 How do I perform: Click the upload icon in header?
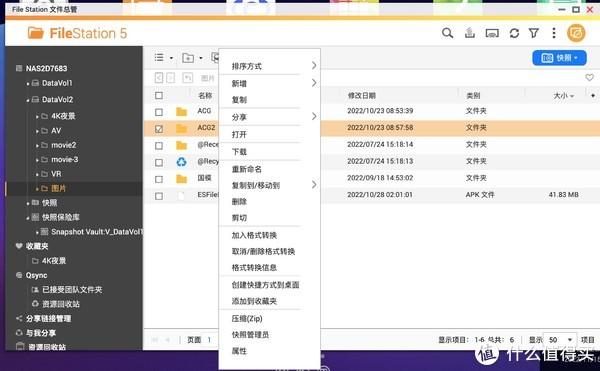[470, 33]
